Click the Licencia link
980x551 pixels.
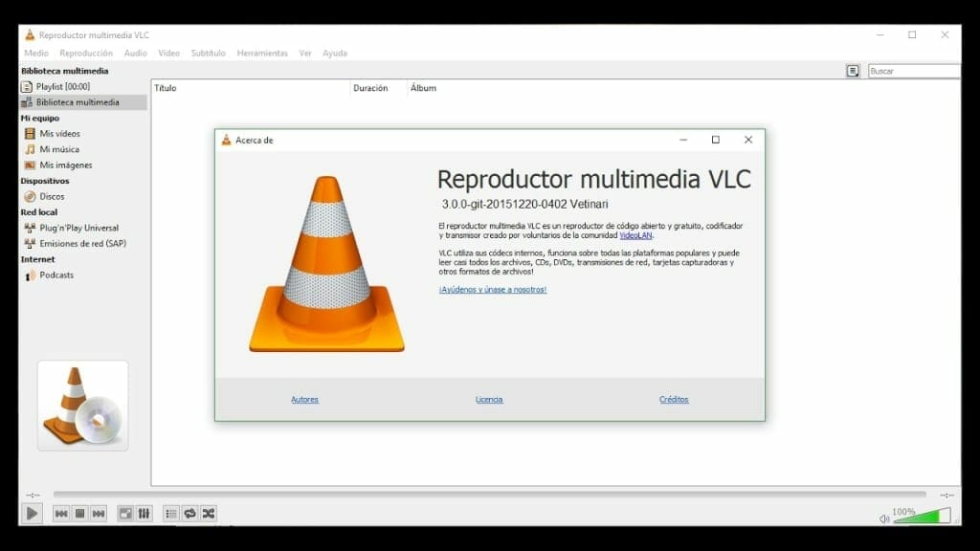489,400
